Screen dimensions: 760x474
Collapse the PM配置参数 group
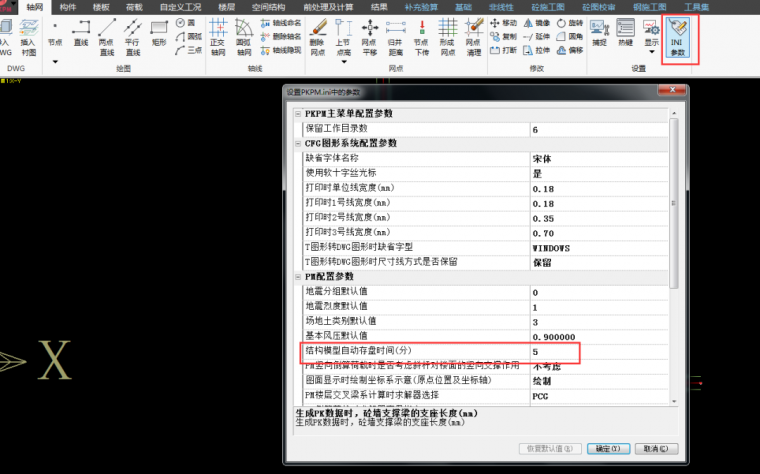coord(299,276)
